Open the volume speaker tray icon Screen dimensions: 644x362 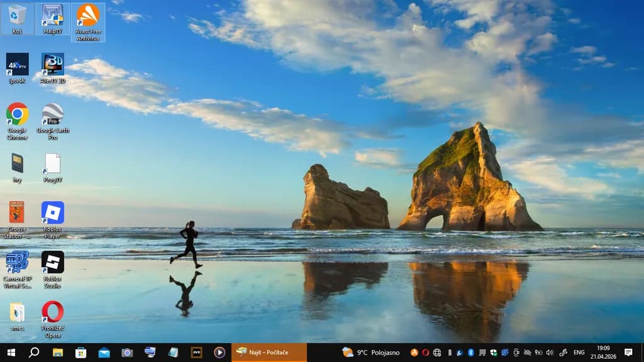tap(550, 353)
